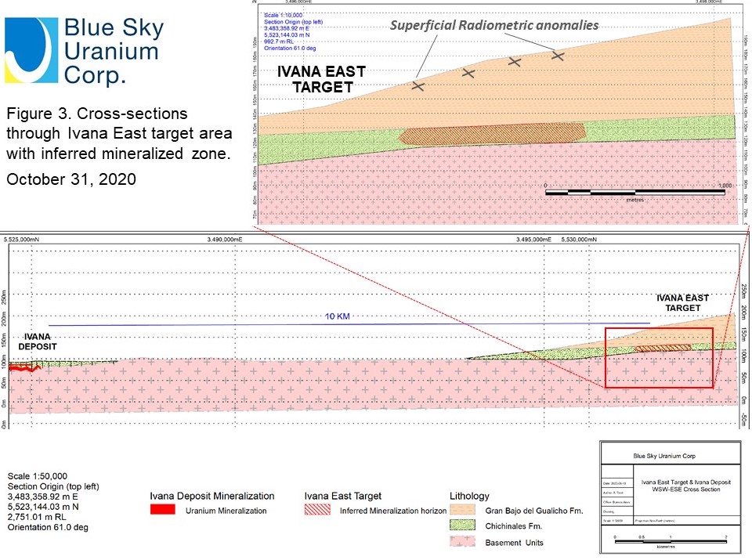Image resolution: width=752 pixels, height=560 pixels.
Task: Click the Scale 1:50,000 text at bottom left
Action: click(x=38, y=475)
